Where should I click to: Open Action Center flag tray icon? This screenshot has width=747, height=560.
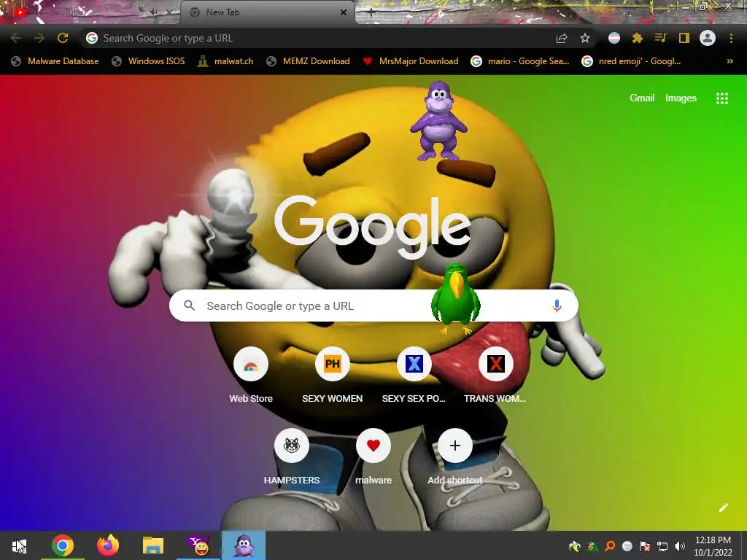tap(645, 546)
